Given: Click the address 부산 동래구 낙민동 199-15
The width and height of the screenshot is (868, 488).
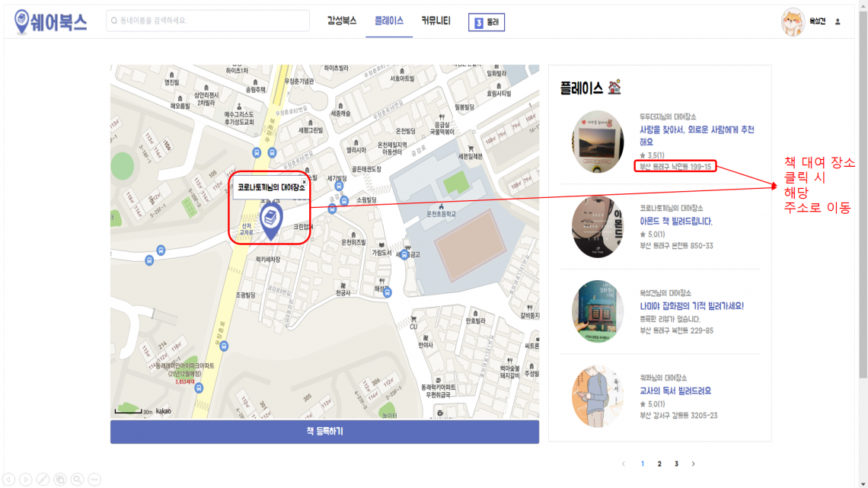Looking at the screenshot, I should coord(675,166).
